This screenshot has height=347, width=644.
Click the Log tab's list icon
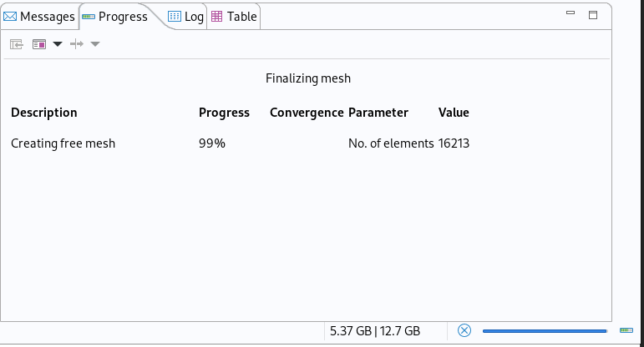175,17
